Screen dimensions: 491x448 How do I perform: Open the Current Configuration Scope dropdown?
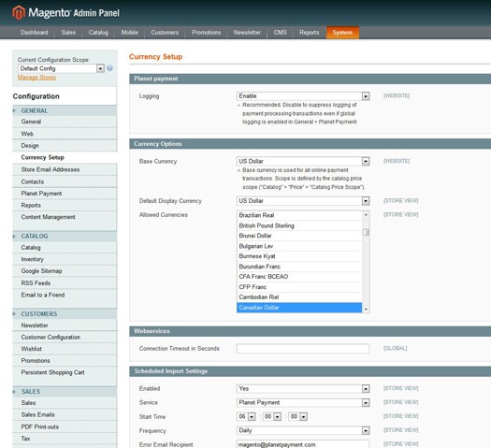(x=61, y=68)
